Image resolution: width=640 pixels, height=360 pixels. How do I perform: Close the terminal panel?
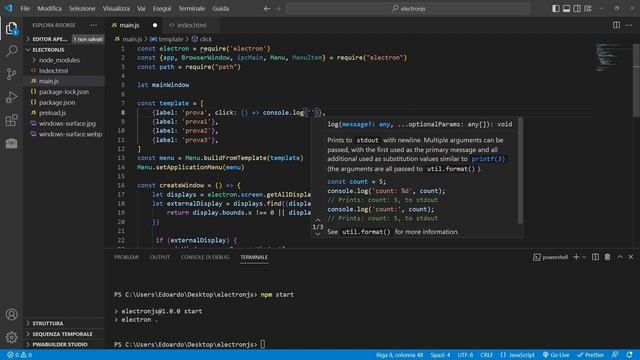[x=631, y=257]
